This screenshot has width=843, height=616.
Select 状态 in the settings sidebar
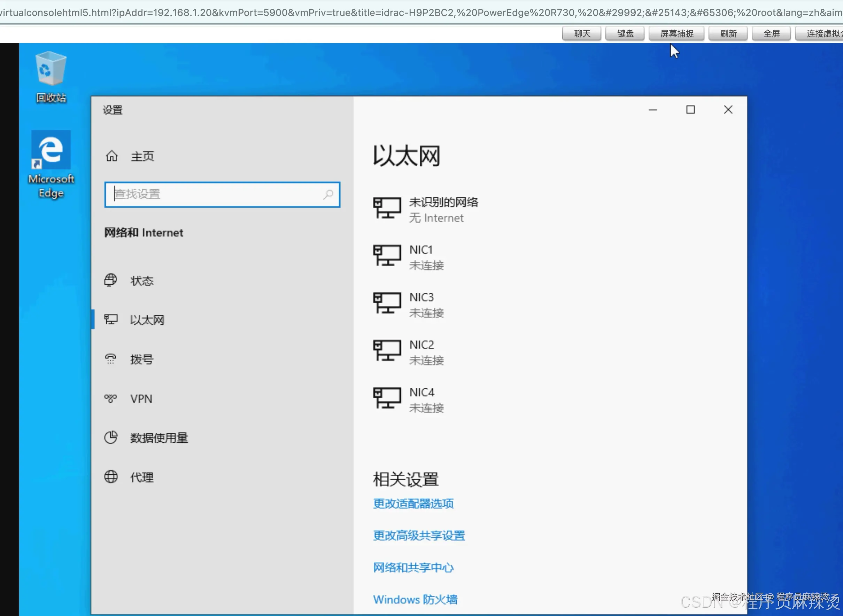pos(142,281)
